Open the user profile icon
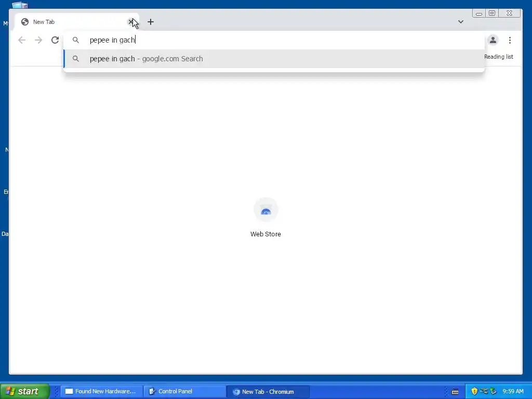The width and height of the screenshot is (532, 399). (493, 40)
